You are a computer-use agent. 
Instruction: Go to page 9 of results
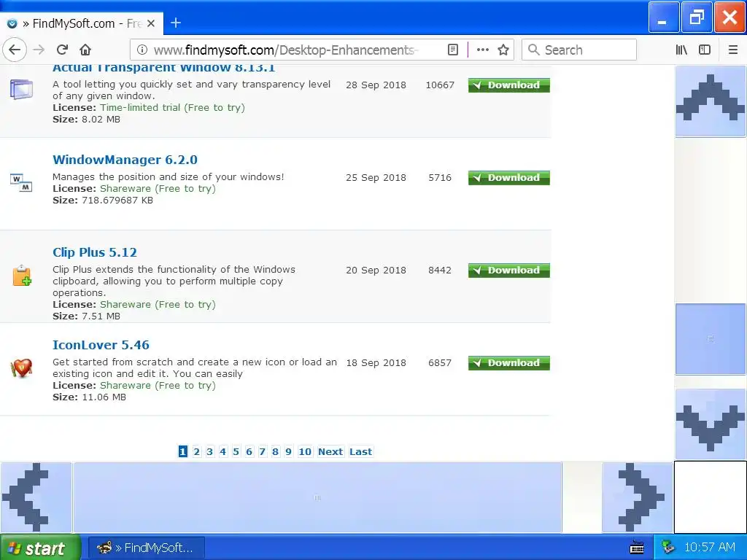tap(288, 451)
